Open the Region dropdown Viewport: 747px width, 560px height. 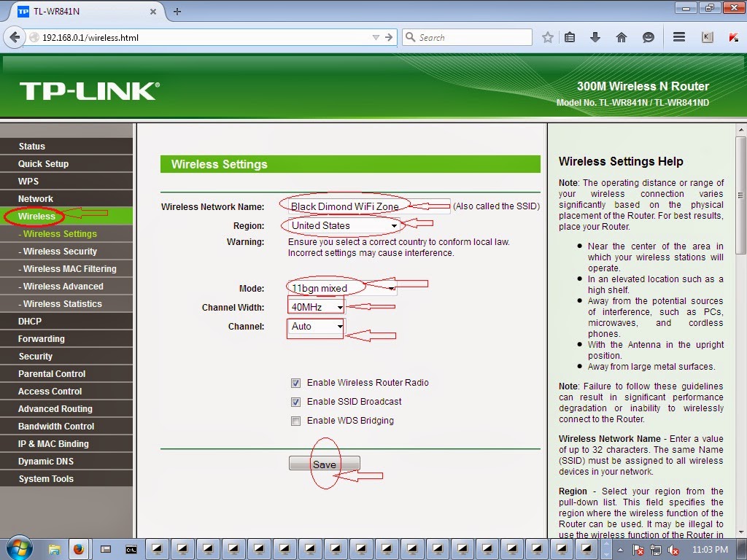coord(344,226)
